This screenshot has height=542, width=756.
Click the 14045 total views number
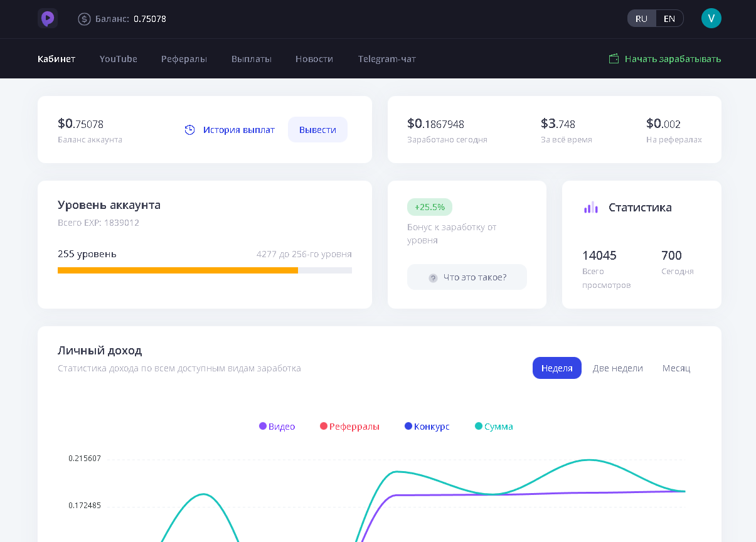[x=599, y=255]
